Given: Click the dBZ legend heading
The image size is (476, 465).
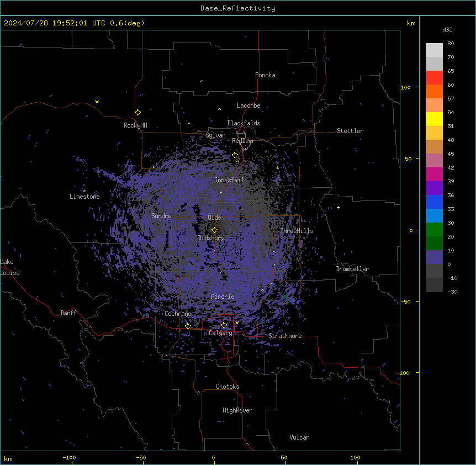Looking at the screenshot, I should (447, 29).
